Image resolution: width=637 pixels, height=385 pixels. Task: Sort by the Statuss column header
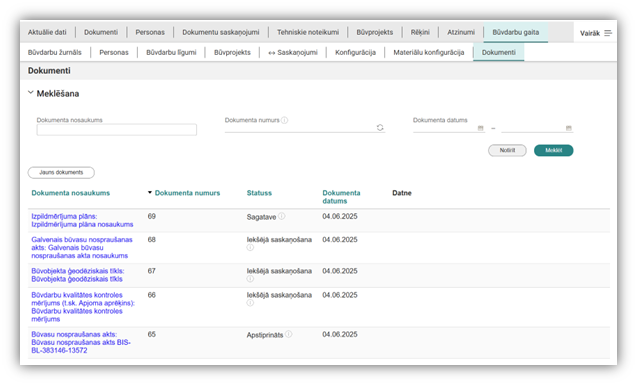259,193
